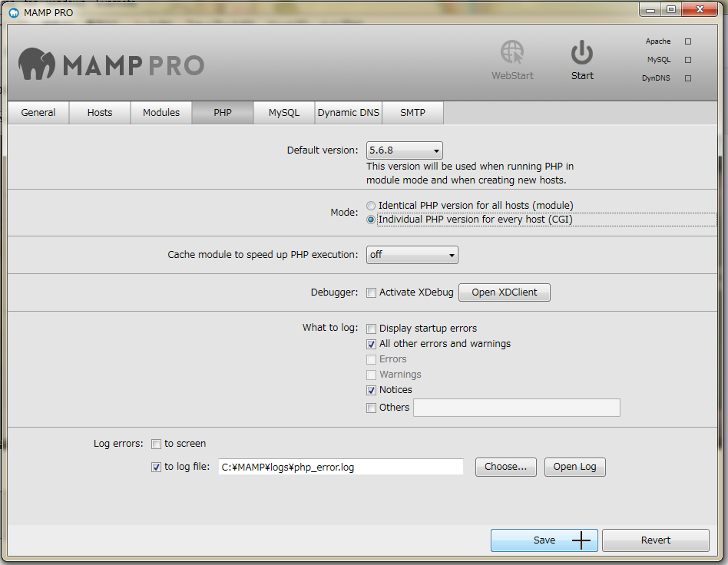
Task: Click the Open XDClient button
Action: (504, 292)
